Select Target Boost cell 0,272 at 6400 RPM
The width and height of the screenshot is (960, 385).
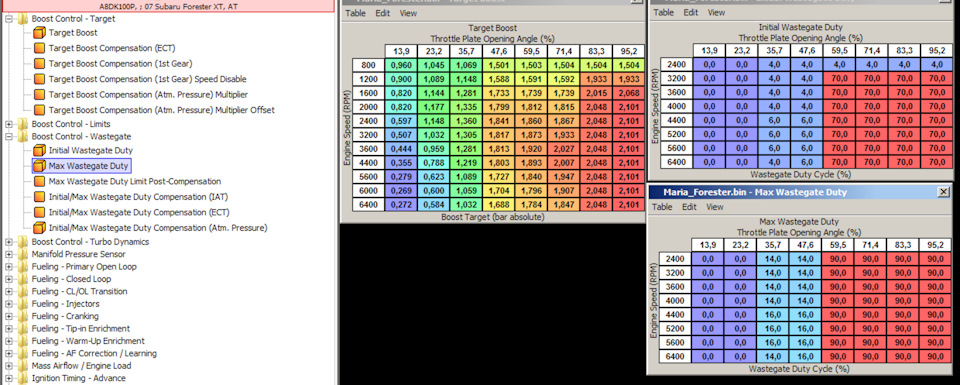pos(401,205)
